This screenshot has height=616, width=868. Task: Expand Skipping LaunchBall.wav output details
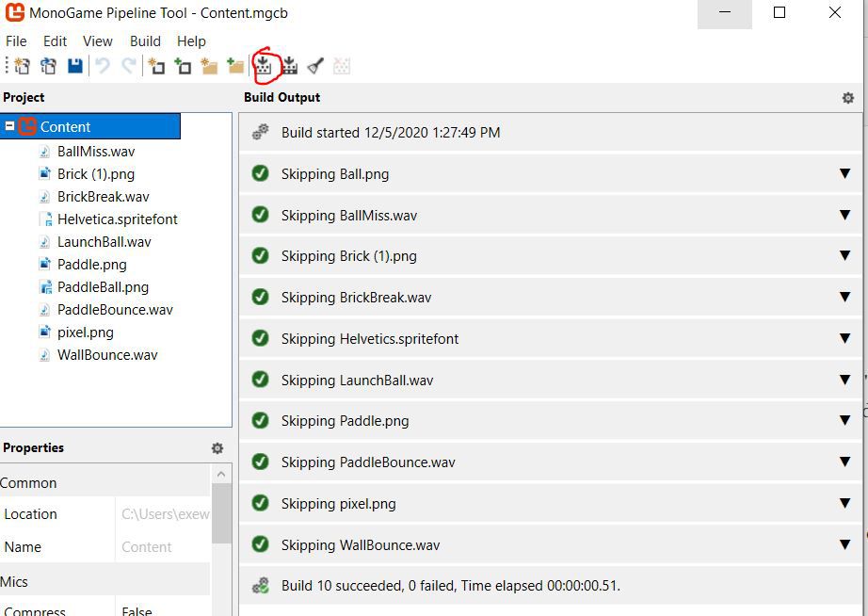pos(844,380)
